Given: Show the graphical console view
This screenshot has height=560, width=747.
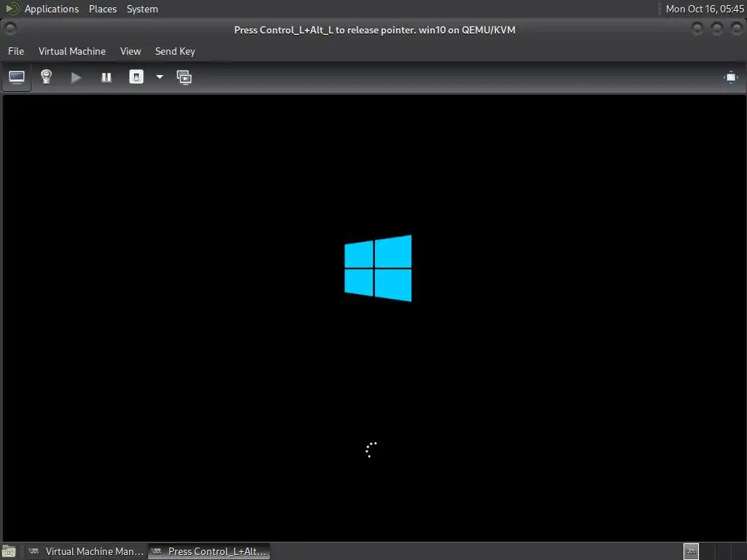Looking at the screenshot, I should point(17,77).
